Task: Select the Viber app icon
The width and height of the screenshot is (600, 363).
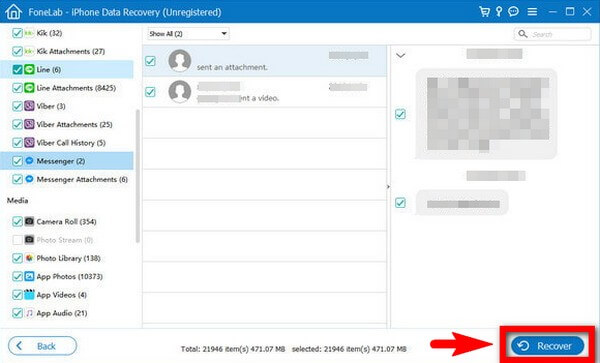Action: [29, 106]
